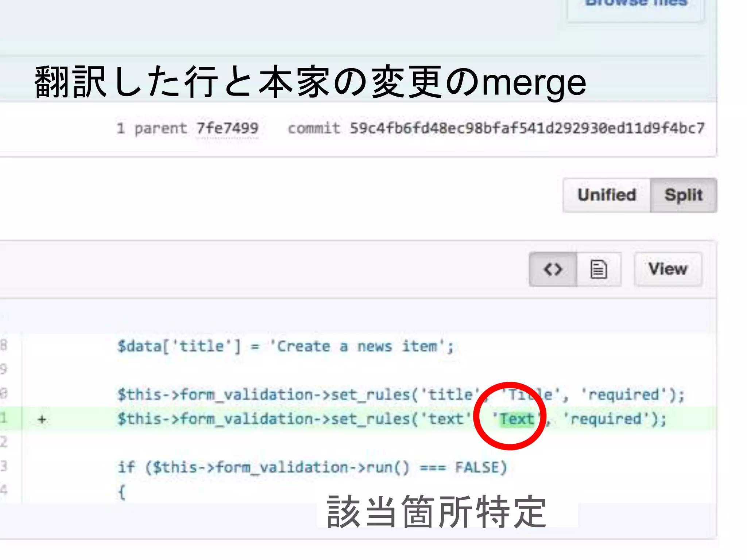The width and height of the screenshot is (747, 560).
Task: Show the source diff code icon
Action: pos(553,269)
